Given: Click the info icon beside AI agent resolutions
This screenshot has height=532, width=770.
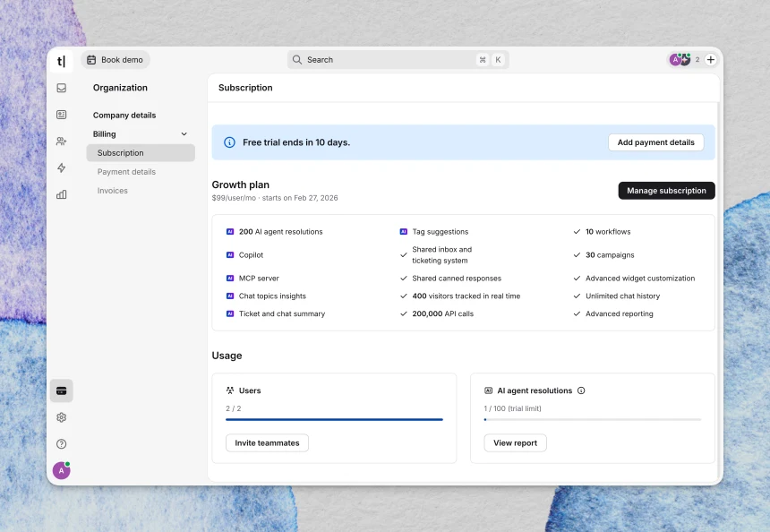Looking at the screenshot, I should [x=581, y=390].
